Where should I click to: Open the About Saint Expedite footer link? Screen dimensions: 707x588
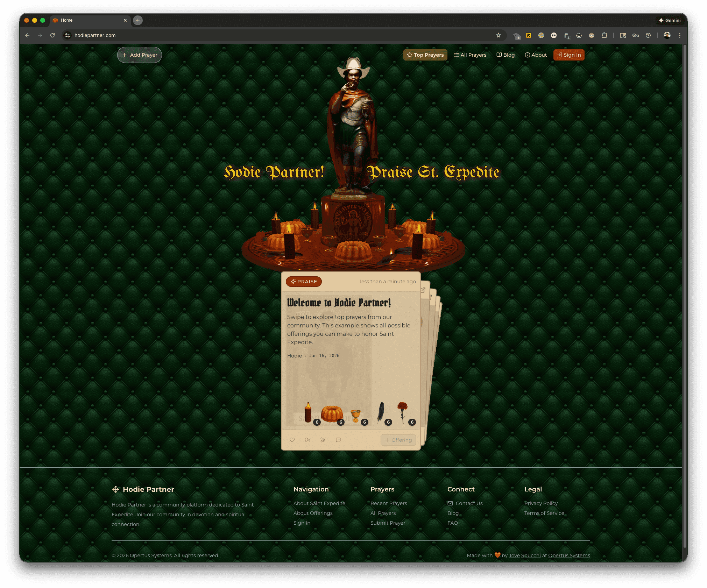(319, 503)
